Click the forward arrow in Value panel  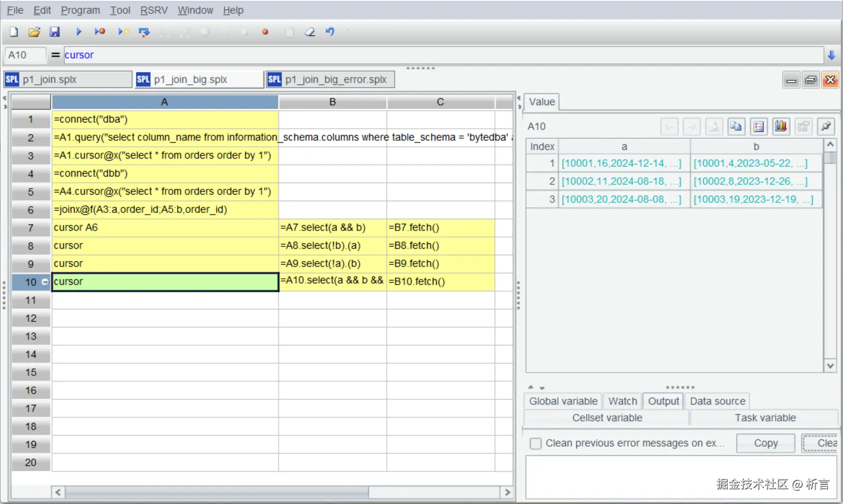692,126
